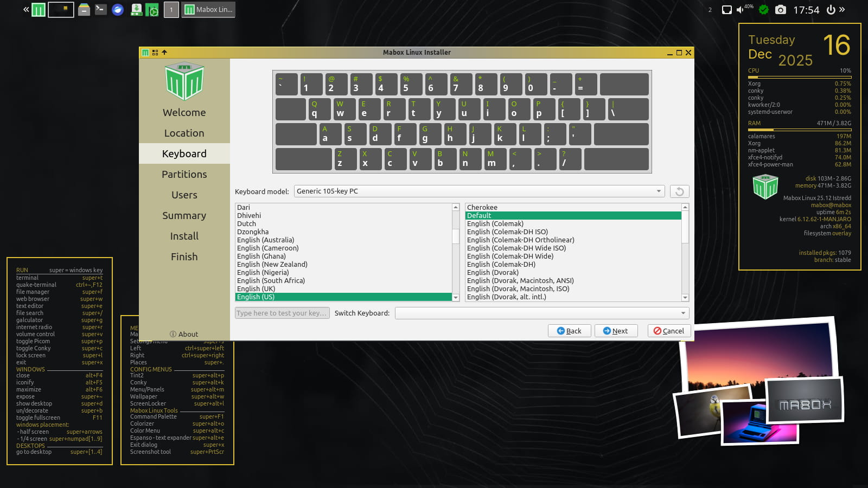Click the camera screenshot icon in the tray
Viewport: 868px width, 488px height.
780,10
